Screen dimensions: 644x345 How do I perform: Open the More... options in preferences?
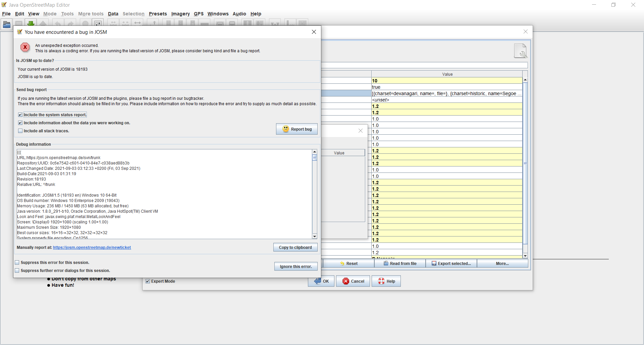pos(502,264)
